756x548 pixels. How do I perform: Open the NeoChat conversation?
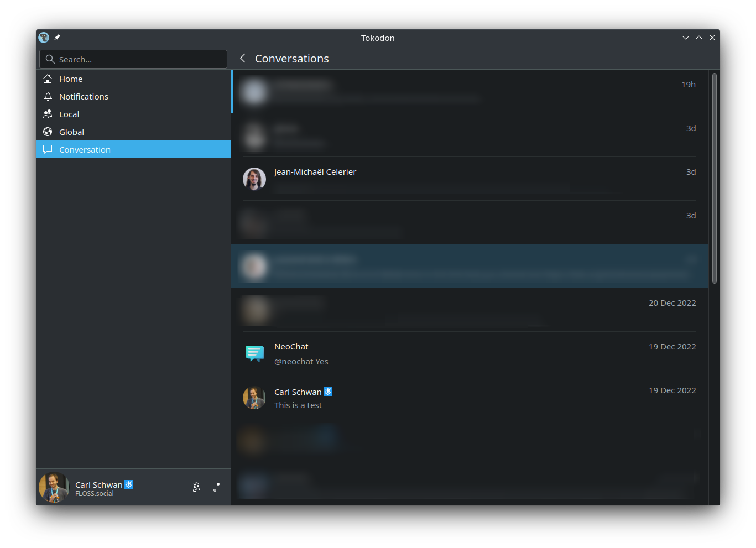(x=470, y=354)
